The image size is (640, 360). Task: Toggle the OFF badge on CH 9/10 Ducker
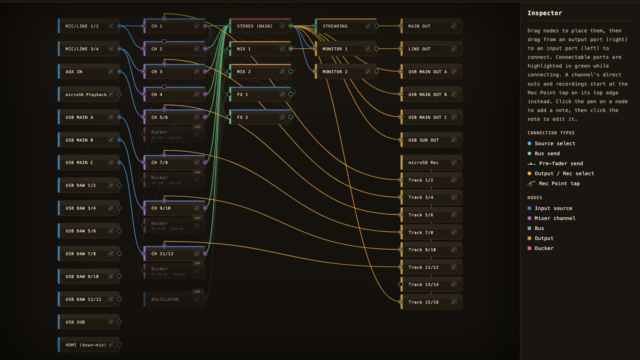click(x=198, y=218)
